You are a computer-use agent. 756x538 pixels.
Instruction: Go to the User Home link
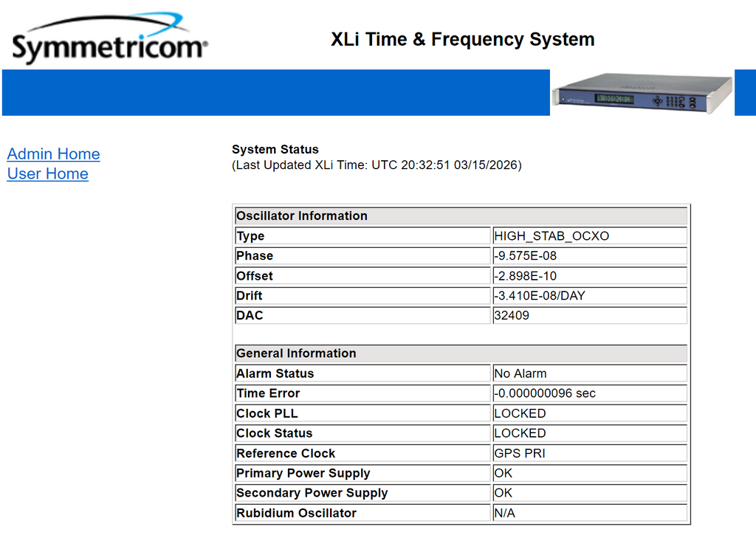(x=47, y=174)
